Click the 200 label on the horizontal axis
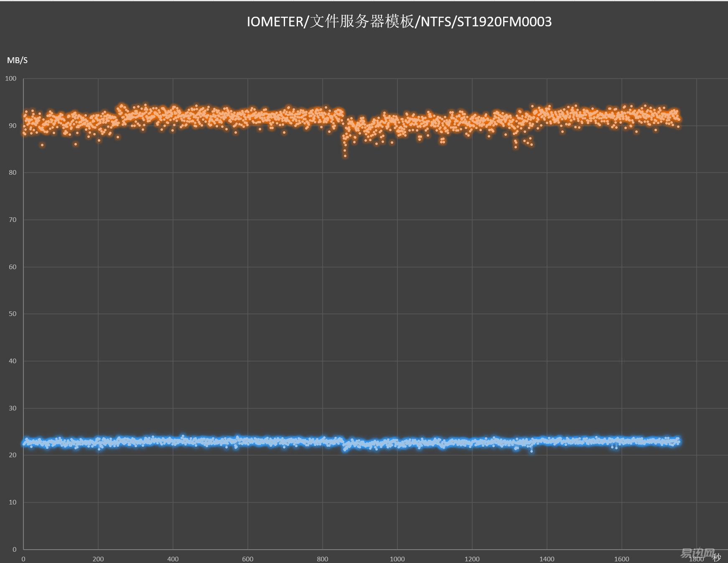This screenshot has width=728, height=563. point(98,559)
